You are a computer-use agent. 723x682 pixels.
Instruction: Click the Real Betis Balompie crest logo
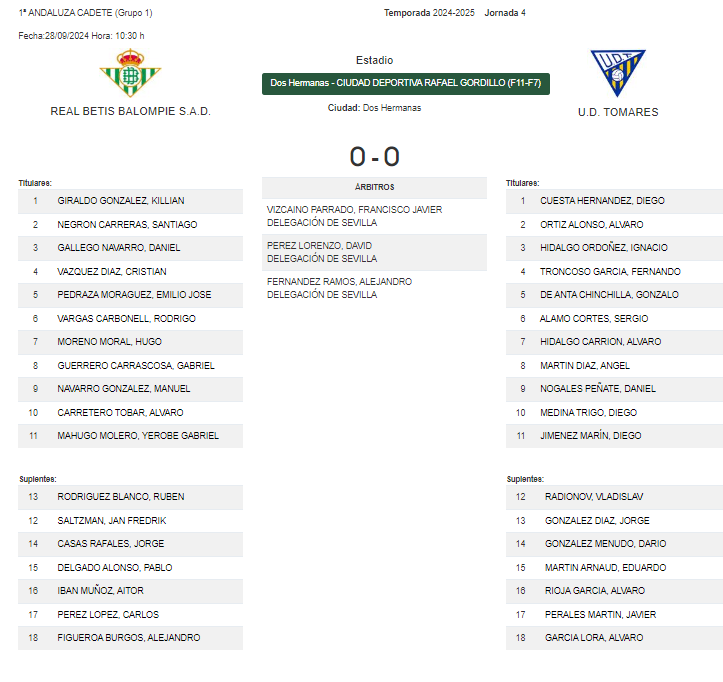point(130,73)
